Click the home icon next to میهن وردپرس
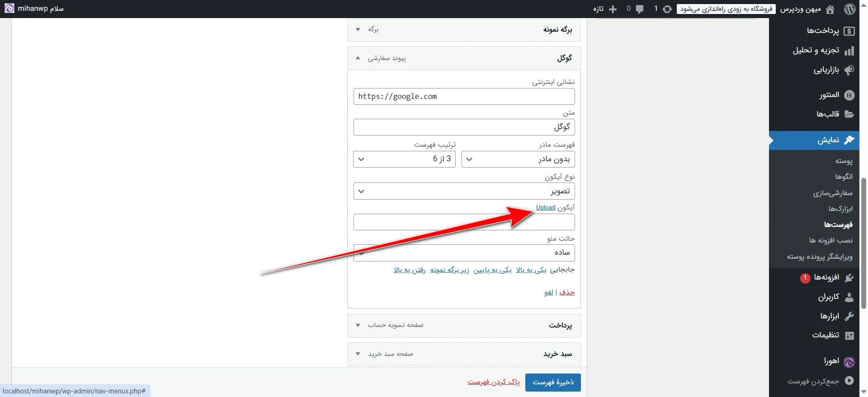Viewport: 868px width, 397px height. (x=830, y=9)
